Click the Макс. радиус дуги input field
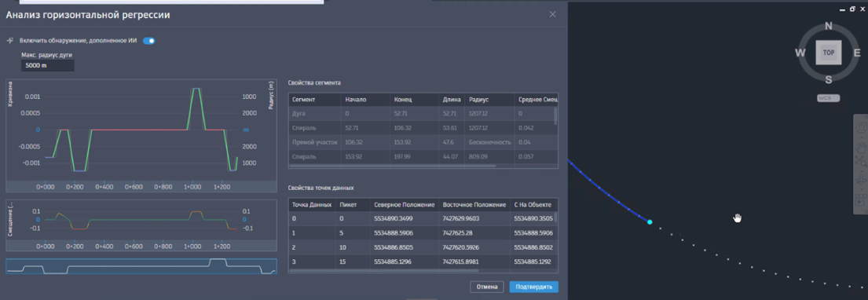This screenshot has height=300, width=868. click(x=48, y=66)
